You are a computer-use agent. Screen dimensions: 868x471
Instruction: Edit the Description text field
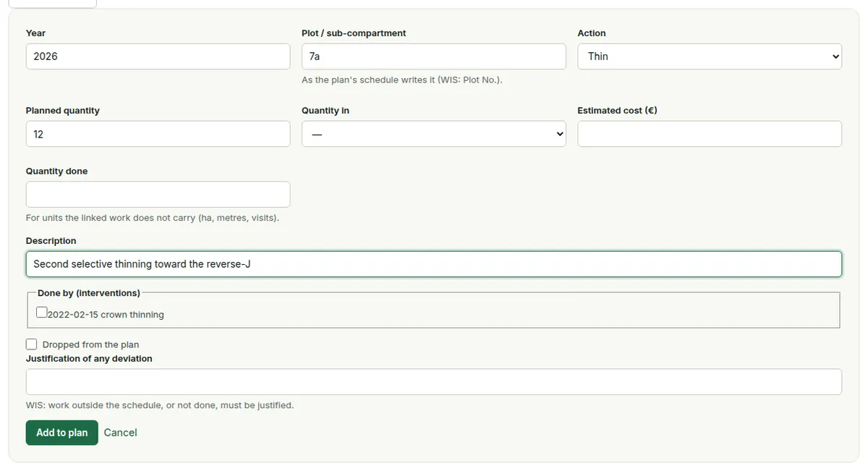pos(434,264)
